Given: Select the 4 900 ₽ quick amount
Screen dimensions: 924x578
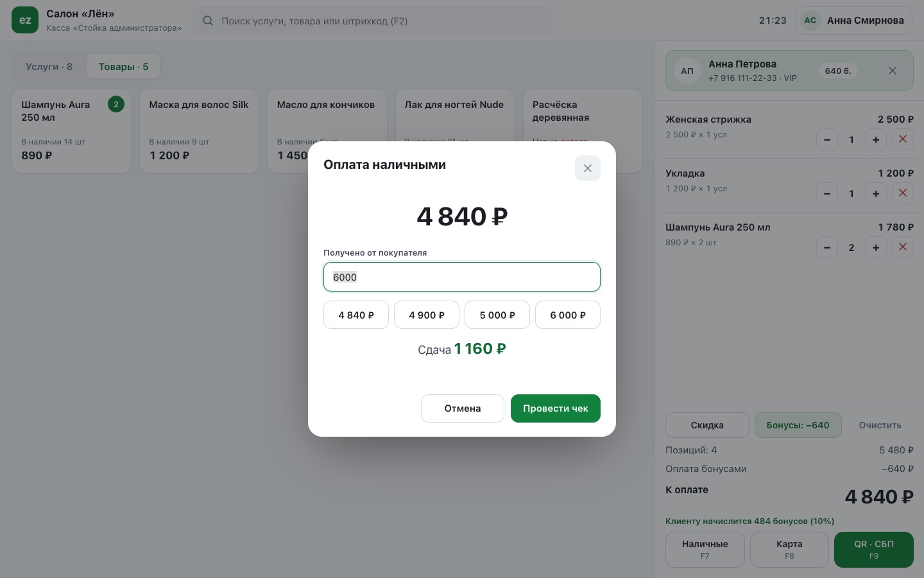Looking at the screenshot, I should point(427,315).
